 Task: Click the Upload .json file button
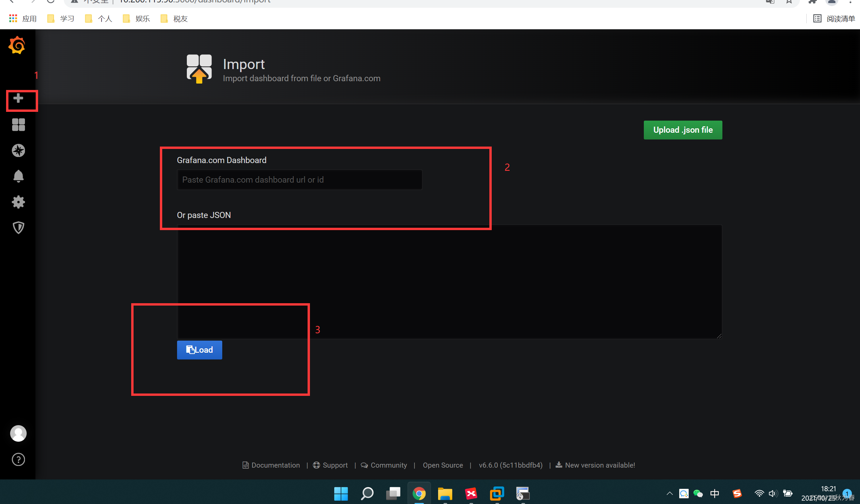683,130
